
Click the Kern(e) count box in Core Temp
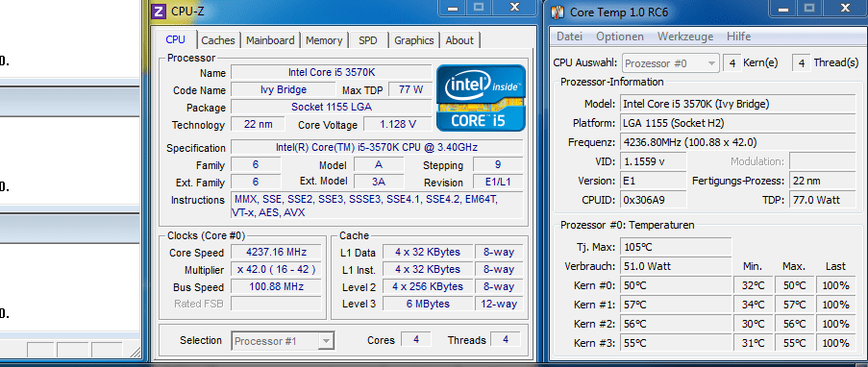[x=732, y=63]
